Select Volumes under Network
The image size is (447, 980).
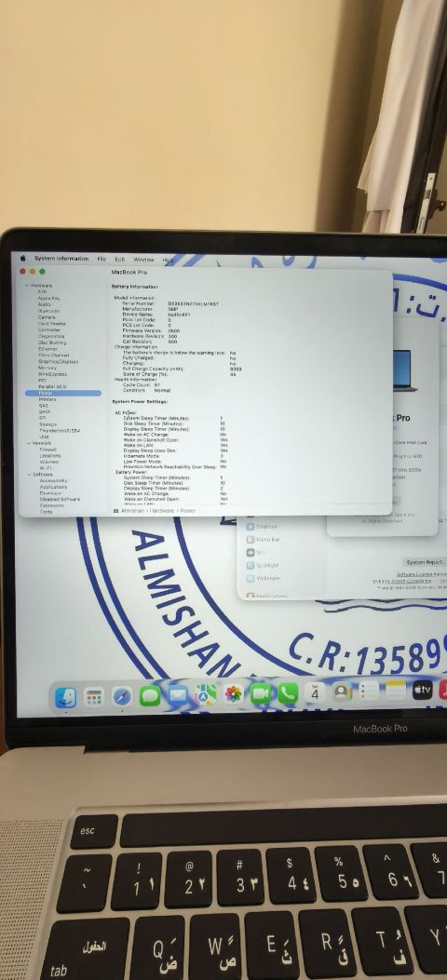click(48, 462)
